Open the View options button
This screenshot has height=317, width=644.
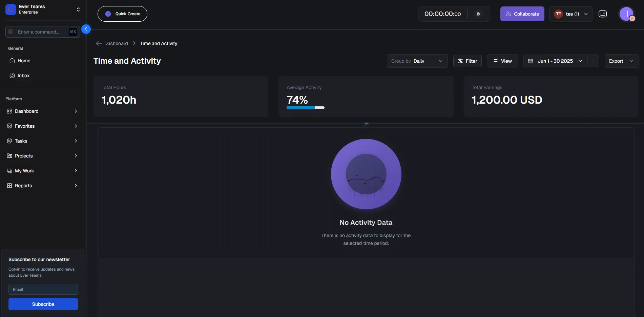(502, 61)
